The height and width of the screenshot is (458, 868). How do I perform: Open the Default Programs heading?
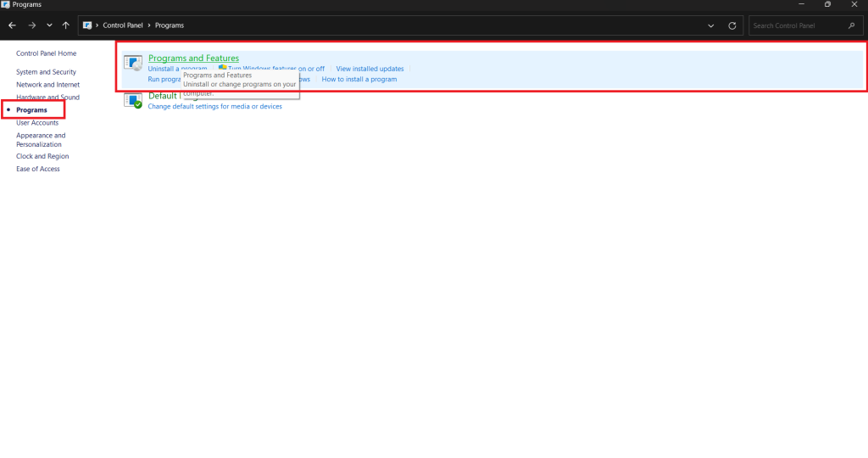(163, 96)
